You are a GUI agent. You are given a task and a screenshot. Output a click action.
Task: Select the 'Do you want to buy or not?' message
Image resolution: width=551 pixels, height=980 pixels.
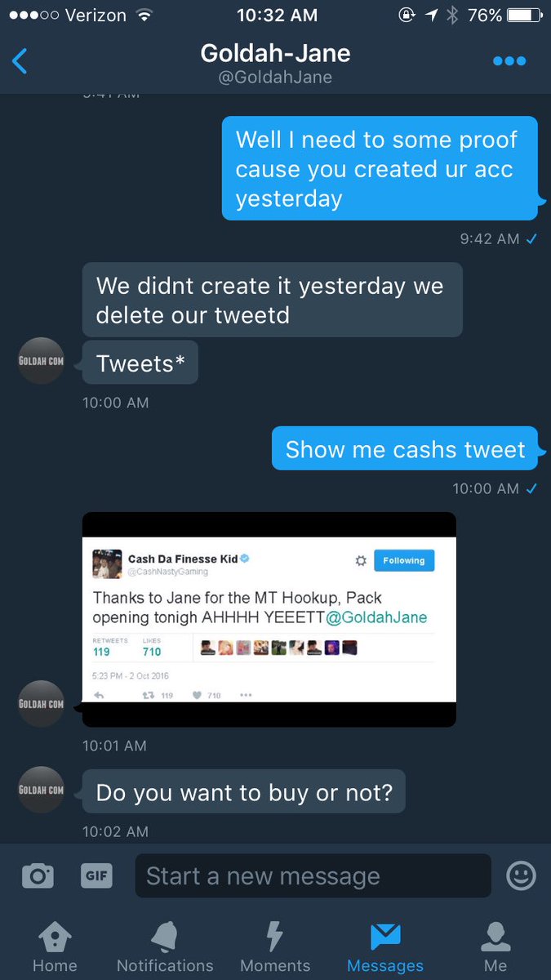pyautogui.click(x=244, y=791)
